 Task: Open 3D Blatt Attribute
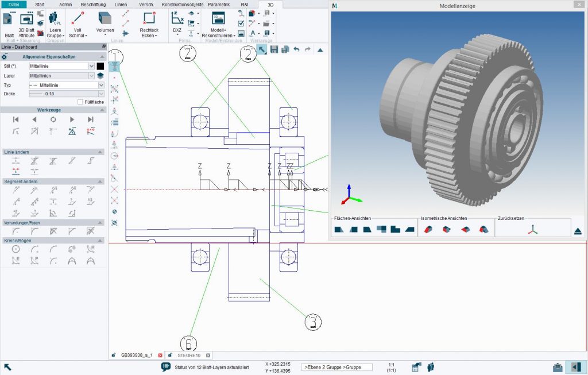tap(27, 18)
